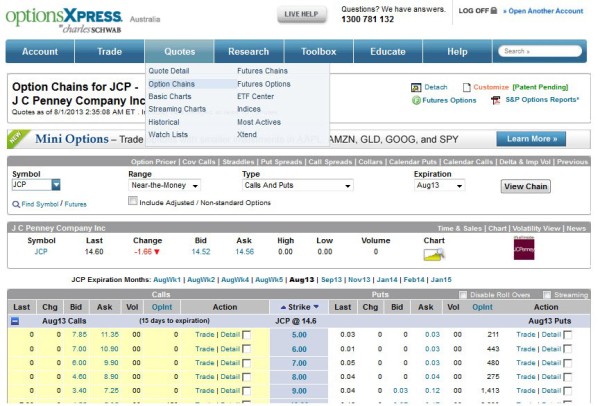The width and height of the screenshot is (600, 406).
Task: Click the Bid value 14.52
Action: pyautogui.click(x=201, y=252)
